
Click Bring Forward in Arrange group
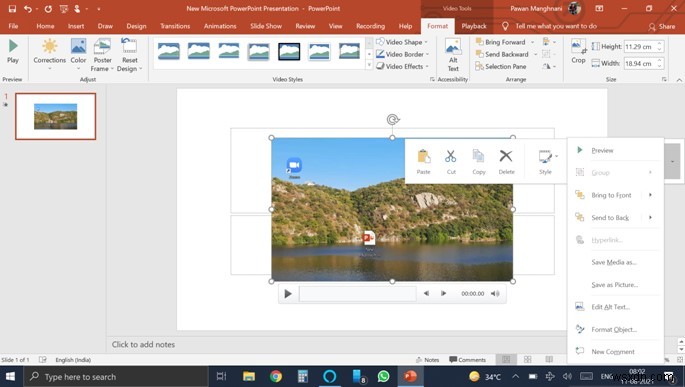click(501, 42)
